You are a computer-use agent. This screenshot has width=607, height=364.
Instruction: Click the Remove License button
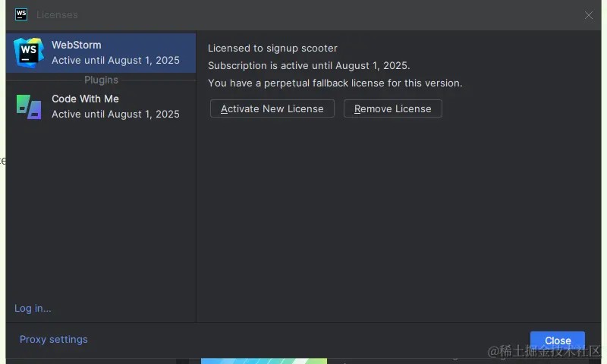pyautogui.click(x=392, y=108)
